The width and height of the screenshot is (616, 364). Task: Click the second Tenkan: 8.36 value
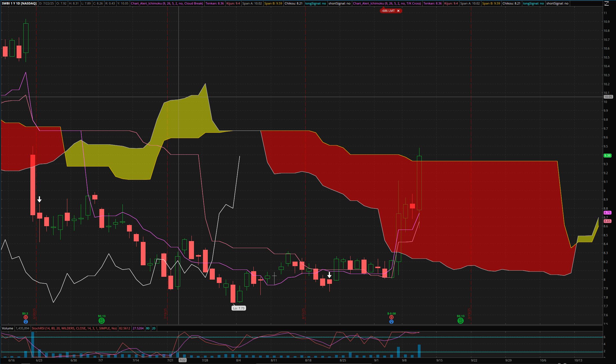[x=432, y=3]
